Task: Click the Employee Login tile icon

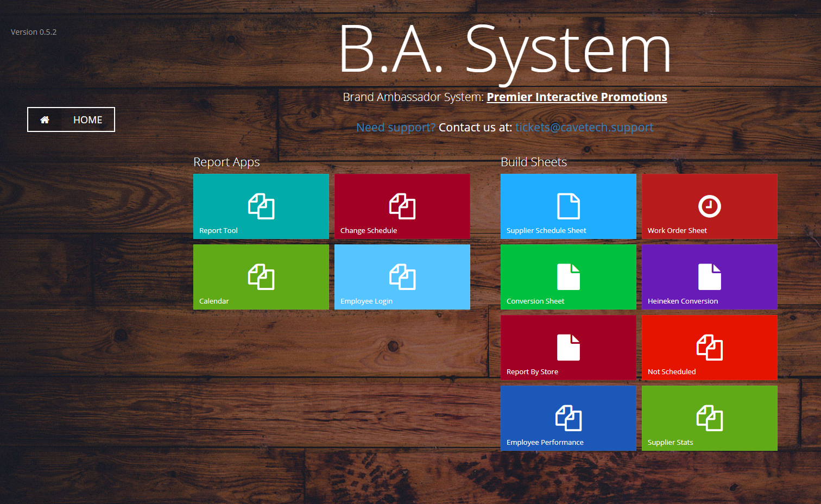Action: (402, 277)
